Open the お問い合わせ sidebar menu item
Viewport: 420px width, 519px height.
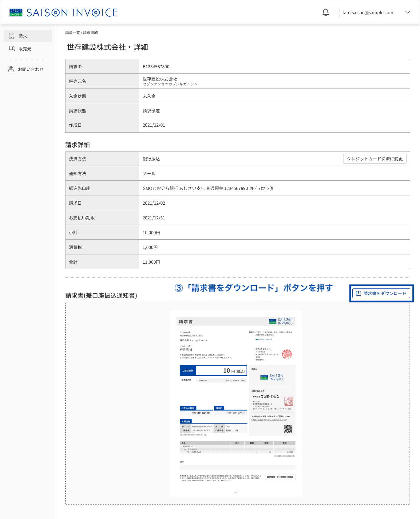(28, 69)
